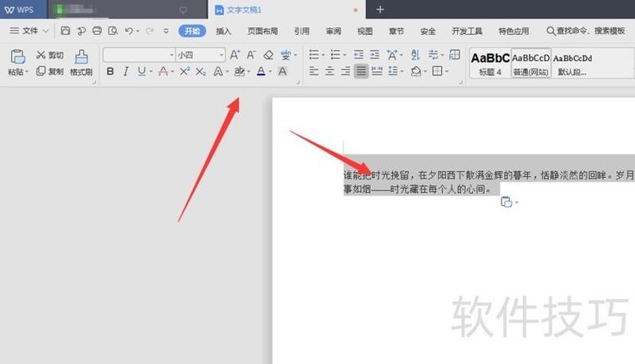Apply text highlight color
The width and height of the screenshot is (635, 364).
(239, 72)
